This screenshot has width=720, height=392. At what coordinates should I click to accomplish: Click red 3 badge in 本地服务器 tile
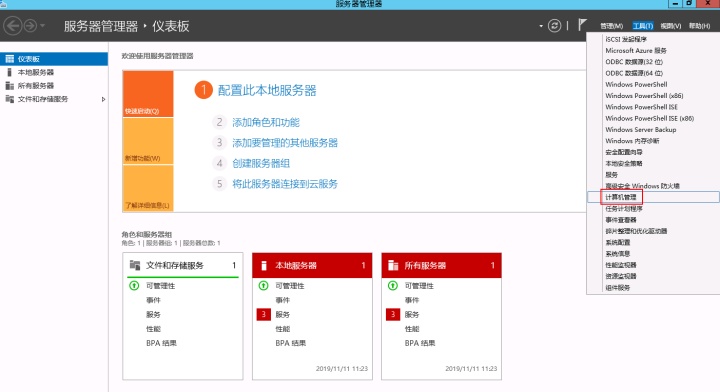pos(264,314)
